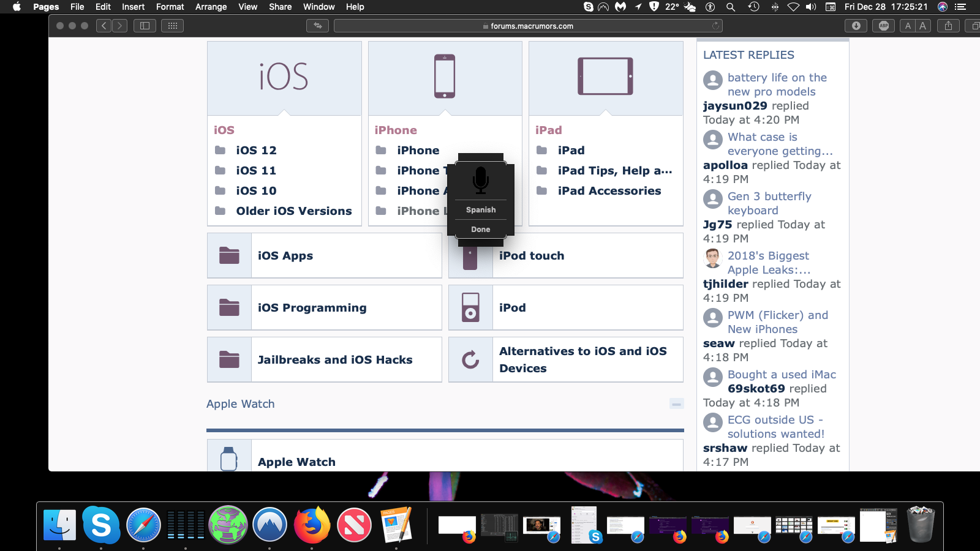
Task: Click the classic iPod device icon
Action: [470, 307]
